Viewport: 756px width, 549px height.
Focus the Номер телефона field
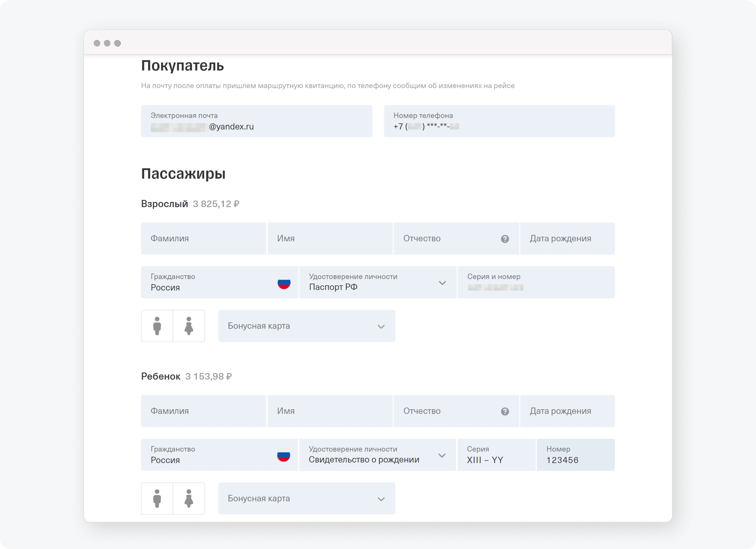coord(499,121)
